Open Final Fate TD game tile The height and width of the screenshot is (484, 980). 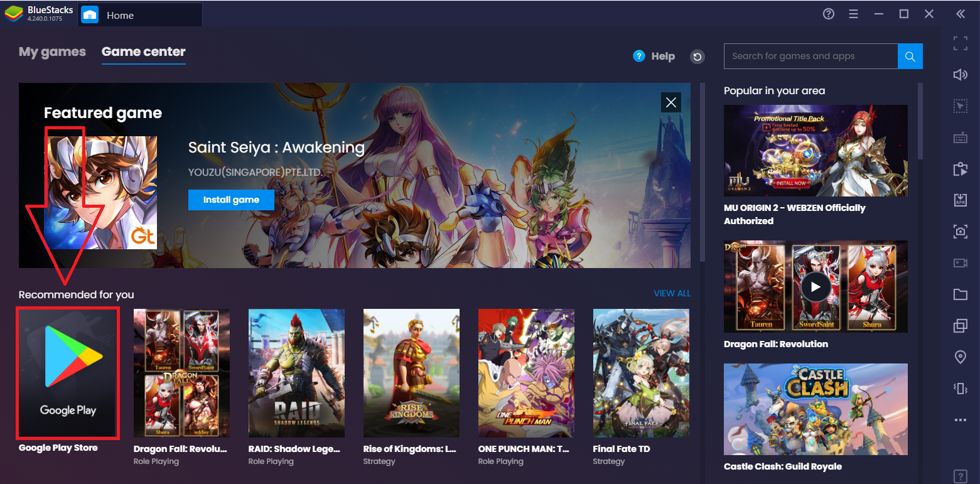(641, 373)
